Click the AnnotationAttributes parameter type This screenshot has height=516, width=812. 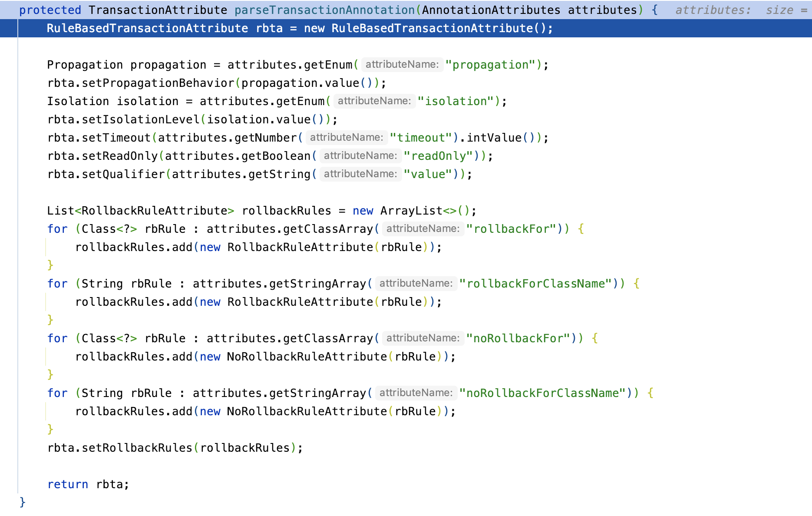[x=491, y=10]
